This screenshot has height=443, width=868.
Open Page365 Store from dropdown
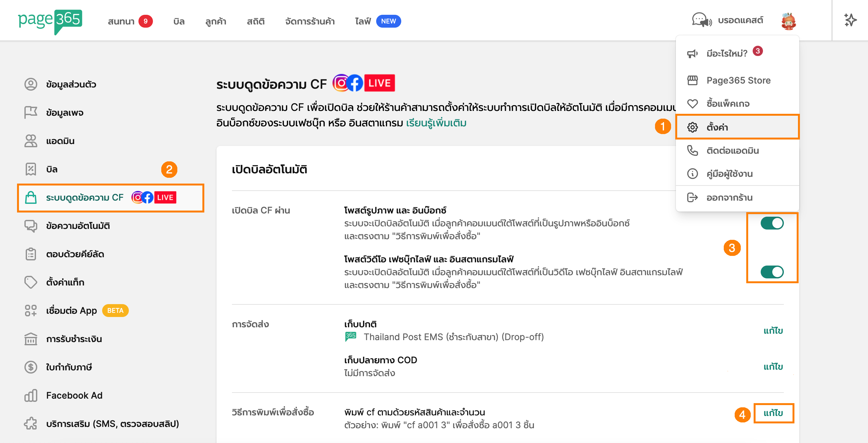(738, 80)
